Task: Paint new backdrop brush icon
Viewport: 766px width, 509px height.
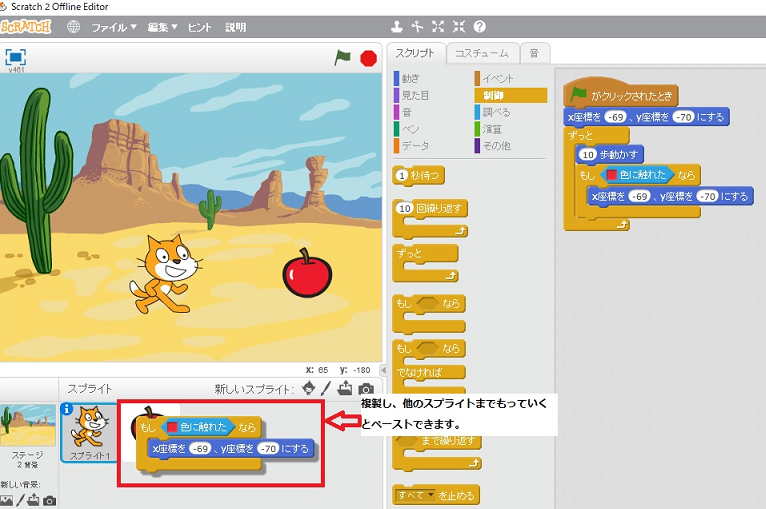Action: pos(20,500)
